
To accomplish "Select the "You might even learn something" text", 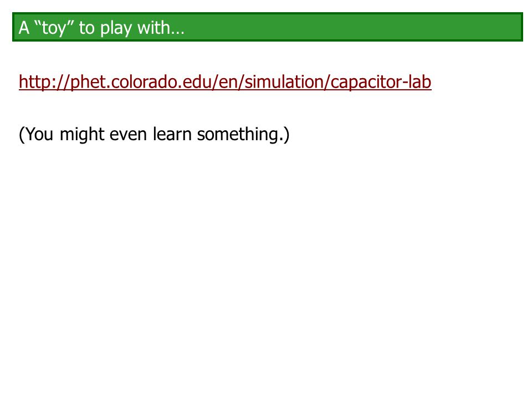I will [154, 134].
